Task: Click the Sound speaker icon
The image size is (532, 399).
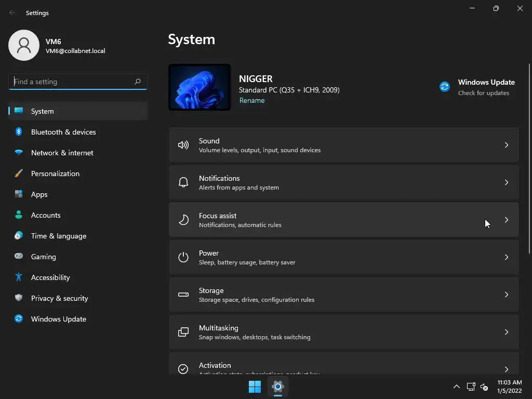Action: (x=183, y=145)
